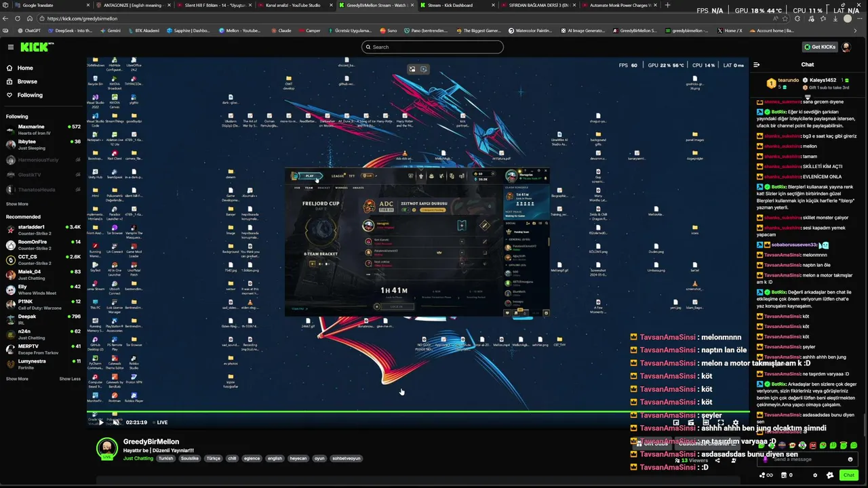Open the Just Chatting category link
The image size is (868, 488).
[138, 458]
